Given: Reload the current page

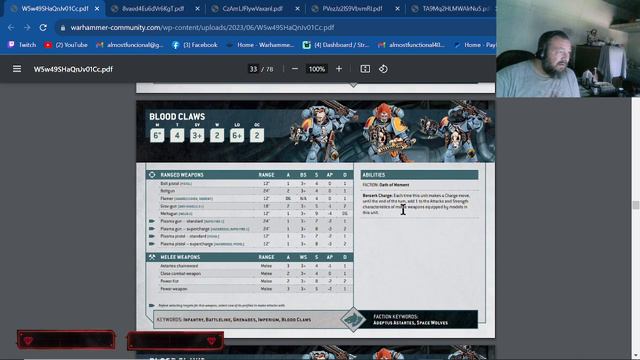Looking at the screenshot, I should pos(43,27).
